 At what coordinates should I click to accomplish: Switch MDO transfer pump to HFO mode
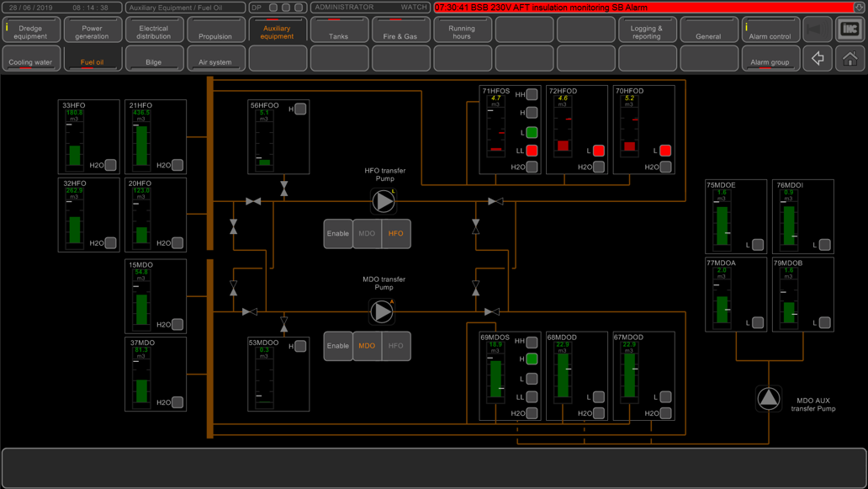pos(396,346)
